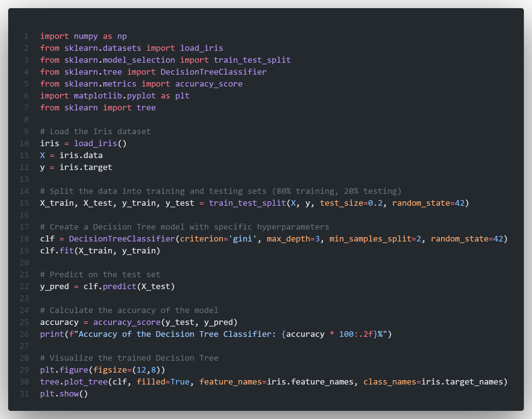Click the comment '# Visualize the trained Decision Tree'
532x419 pixels.
click(x=129, y=358)
